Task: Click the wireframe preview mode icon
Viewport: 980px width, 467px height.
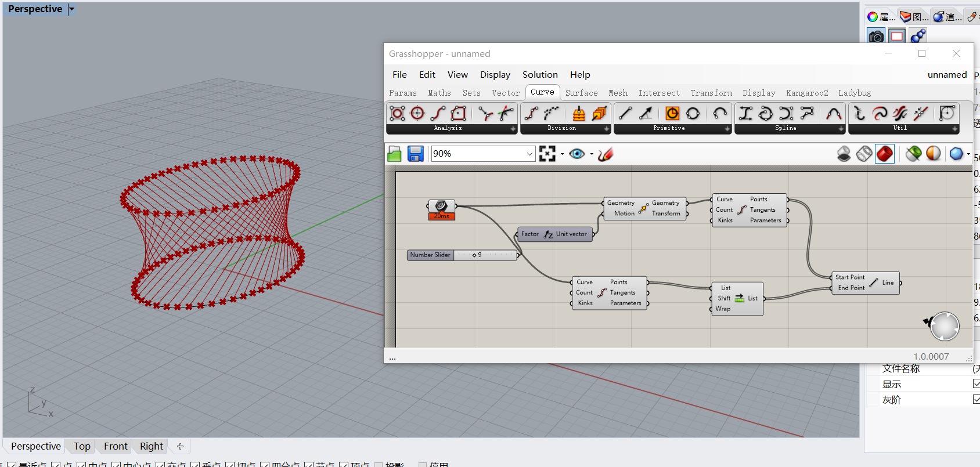Action: [864, 154]
